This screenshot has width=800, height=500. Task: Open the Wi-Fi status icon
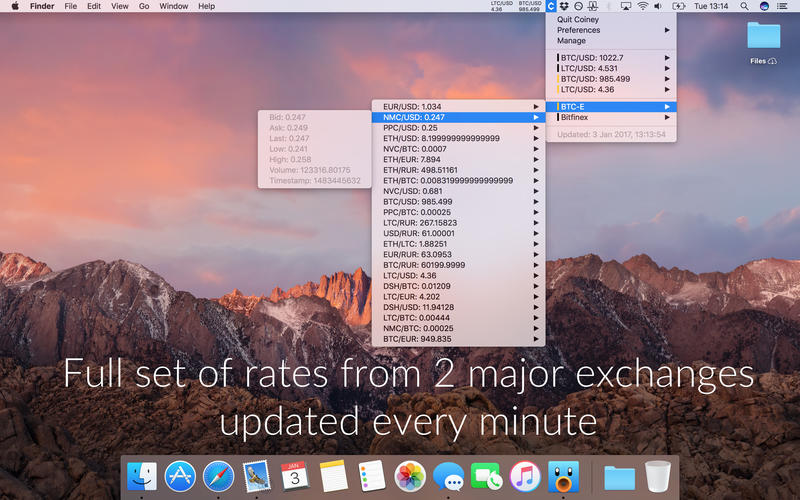pyautogui.click(x=643, y=6)
